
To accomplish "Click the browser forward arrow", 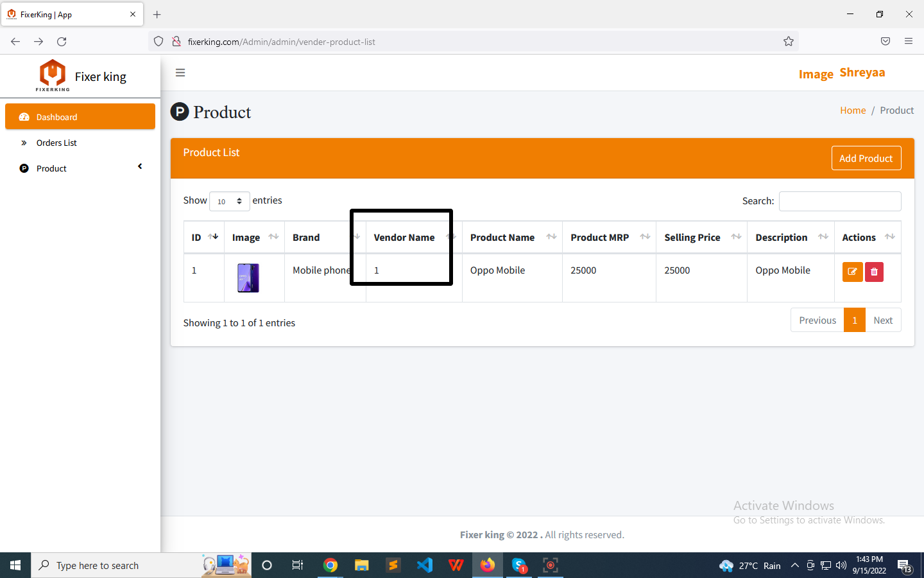I will tap(38, 41).
